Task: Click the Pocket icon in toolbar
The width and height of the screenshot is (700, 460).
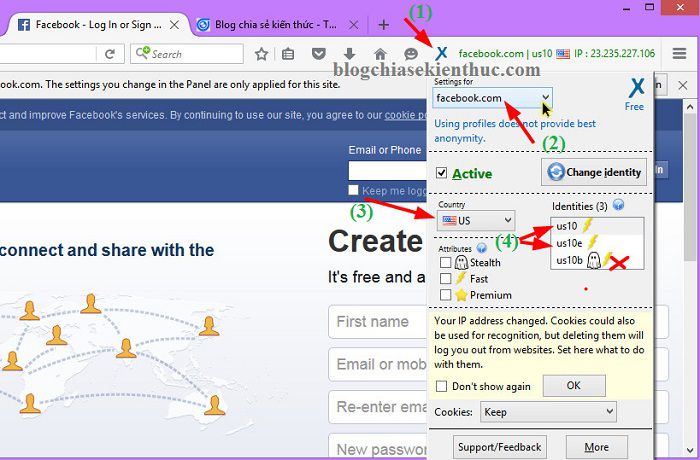Action: coord(318,54)
